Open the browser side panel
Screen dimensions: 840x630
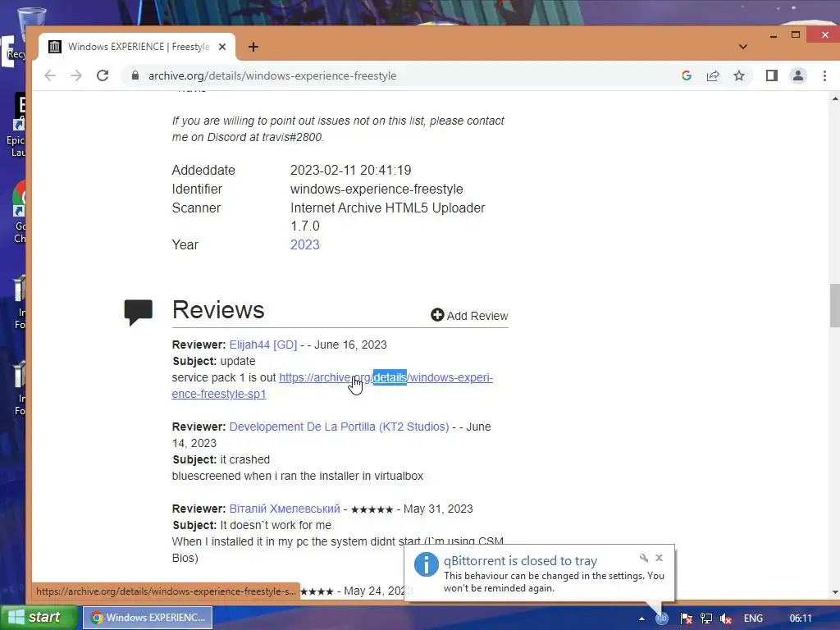pyautogui.click(x=771, y=75)
